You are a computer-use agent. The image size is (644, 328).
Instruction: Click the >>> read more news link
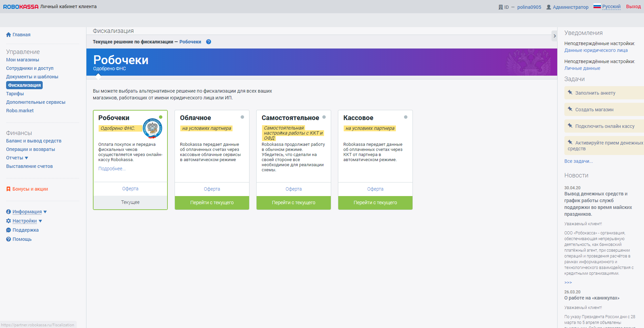(x=568, y=283)
